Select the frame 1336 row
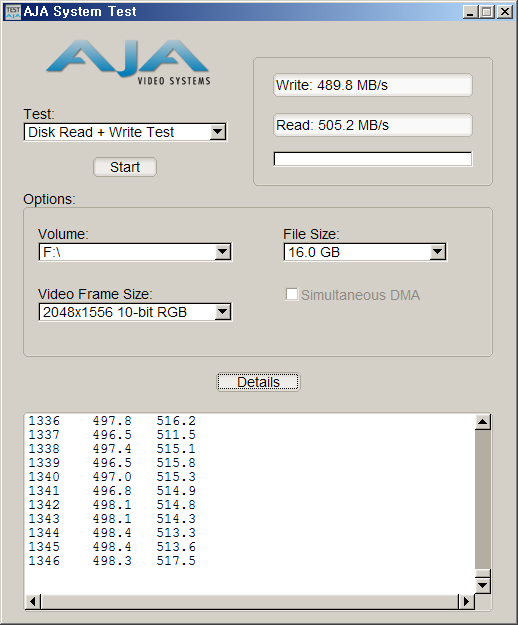This screenshot has width=518, height=625. point(112,421)
